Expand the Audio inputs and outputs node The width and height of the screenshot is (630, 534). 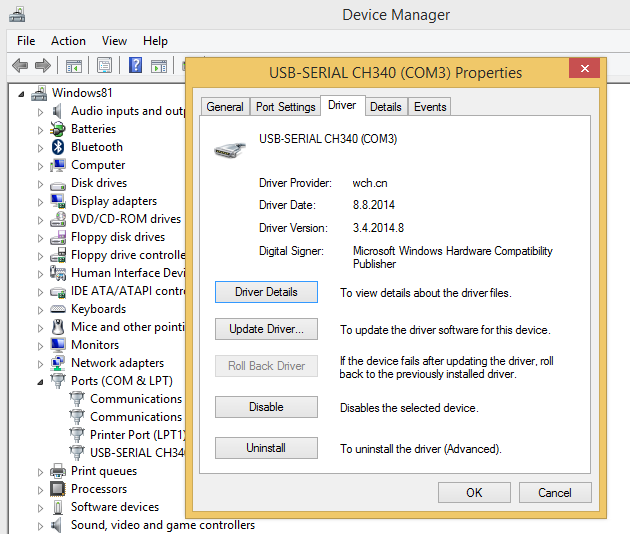[x=40, y=112]
